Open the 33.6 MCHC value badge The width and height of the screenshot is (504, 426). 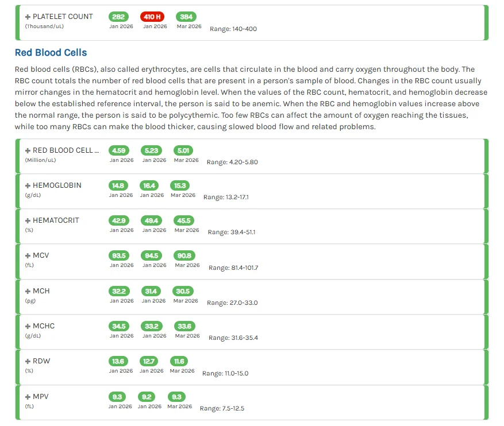point(185,326)
